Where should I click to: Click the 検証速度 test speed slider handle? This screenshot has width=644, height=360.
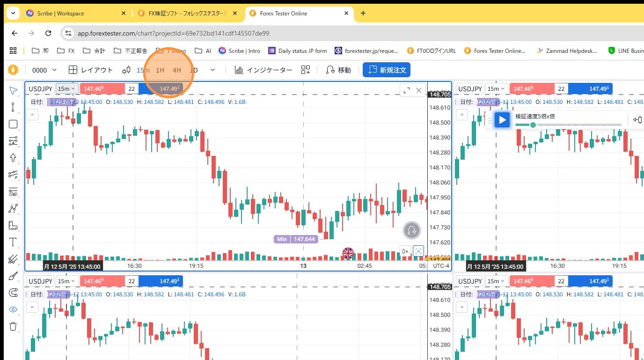pyautogui.click(x=533, y=125)
